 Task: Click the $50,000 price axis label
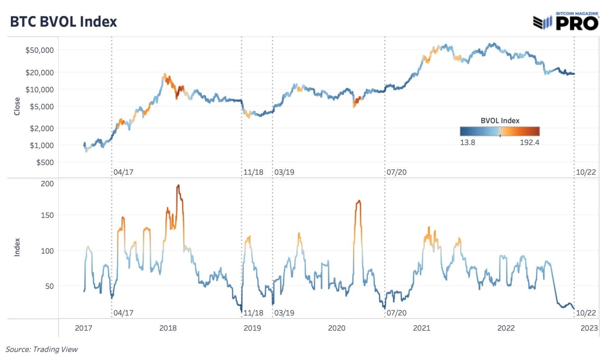click(x=40, y=50)
